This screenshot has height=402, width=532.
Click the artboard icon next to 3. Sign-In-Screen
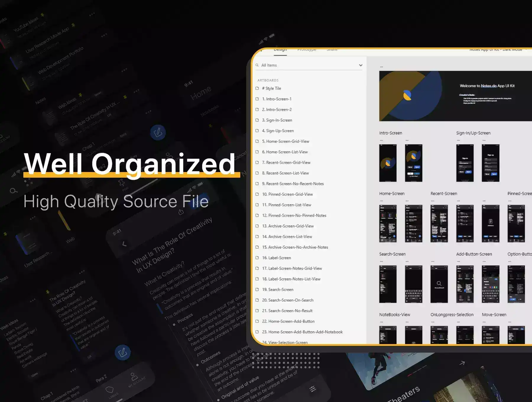click(x=257, y=120)
